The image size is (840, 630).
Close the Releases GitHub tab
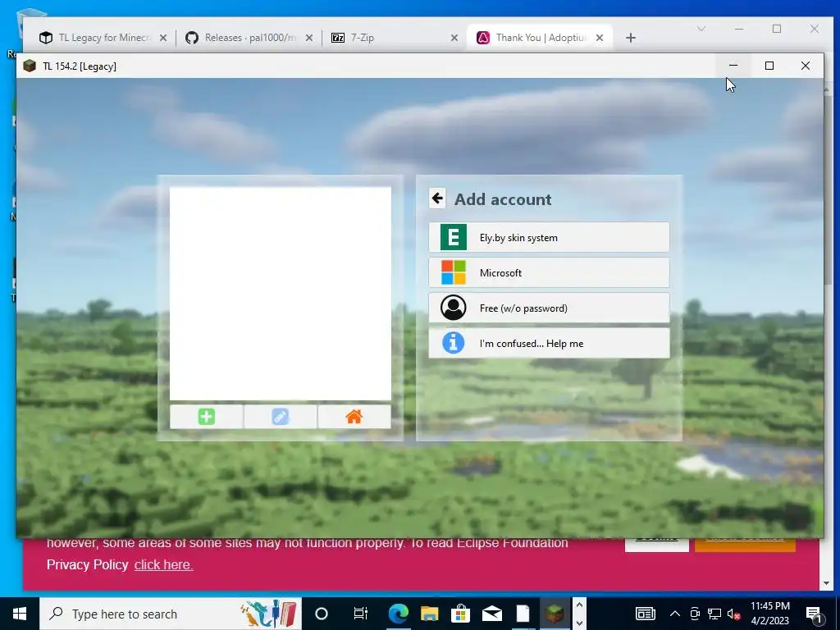point(309,38)
